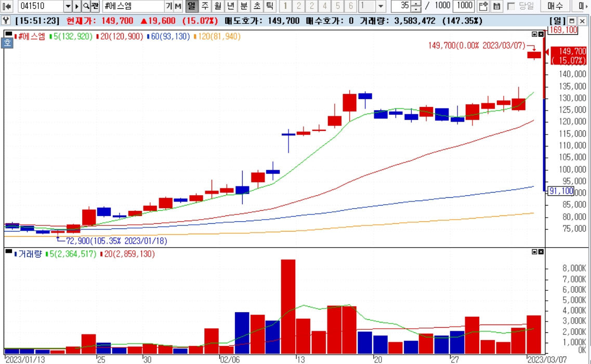This screenshot has height=364, width=591.
Task: Switch to 주 weekly chart period
Action: click(205, 6)
